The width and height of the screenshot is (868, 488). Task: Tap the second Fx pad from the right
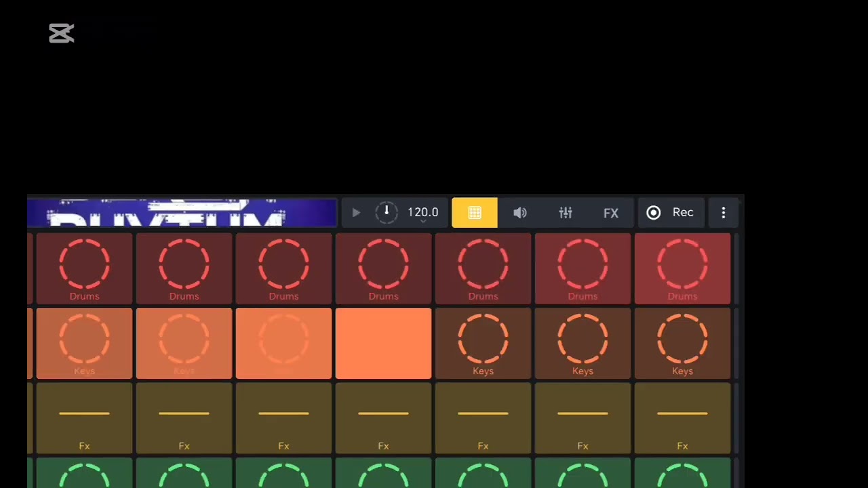tap(583, 418)
